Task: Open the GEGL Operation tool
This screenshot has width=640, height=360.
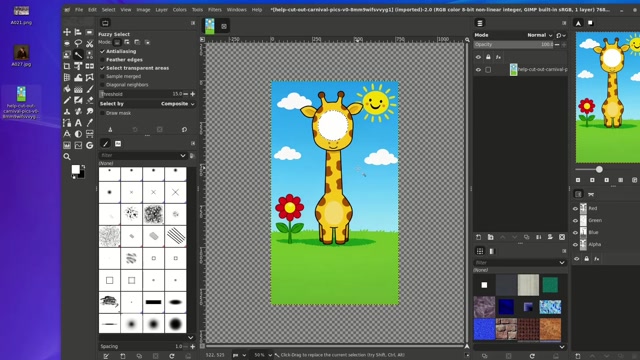Action: click(x=89, y=145)
